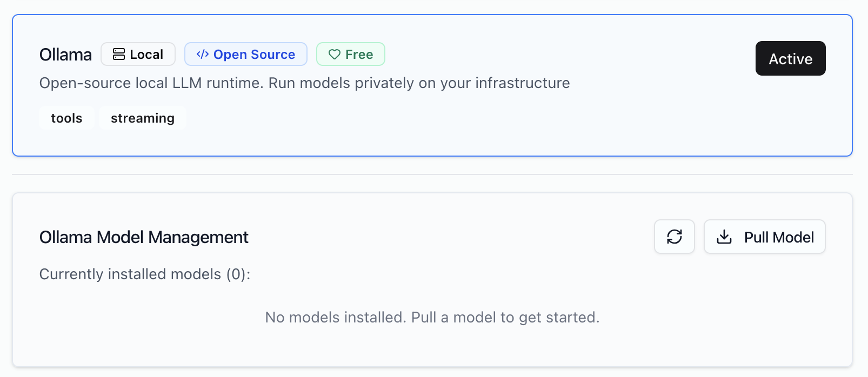Click the tools capability tag
The width and height of the screenshot is (868, 377).
click(66, 118)
